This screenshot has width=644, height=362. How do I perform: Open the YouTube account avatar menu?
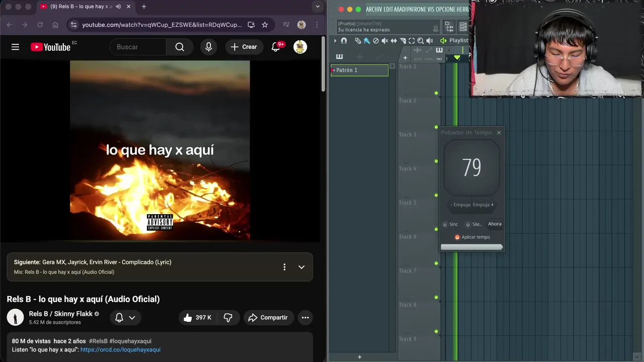[x=300, y=47]
